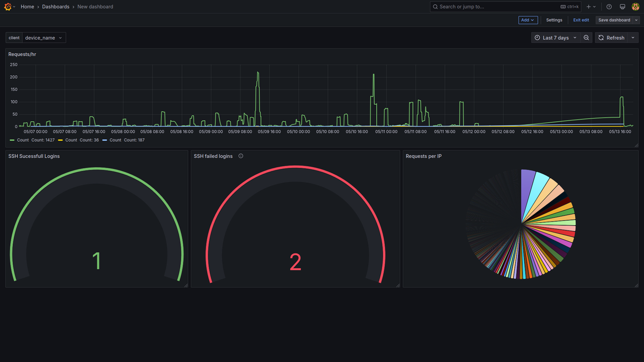Click the info icon beside SSH failed logins
644x362 pixels.
click(x=241, y=156)
